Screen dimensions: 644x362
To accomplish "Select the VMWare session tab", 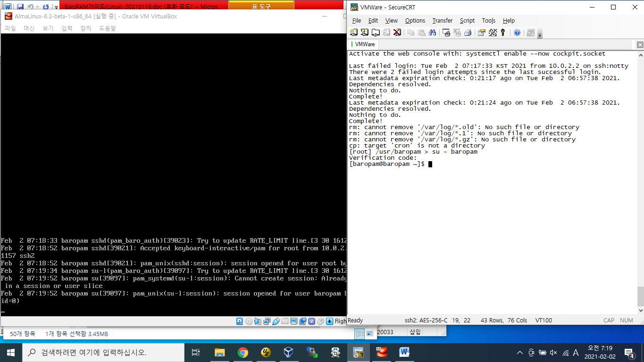I will click(x=363, y=44).
